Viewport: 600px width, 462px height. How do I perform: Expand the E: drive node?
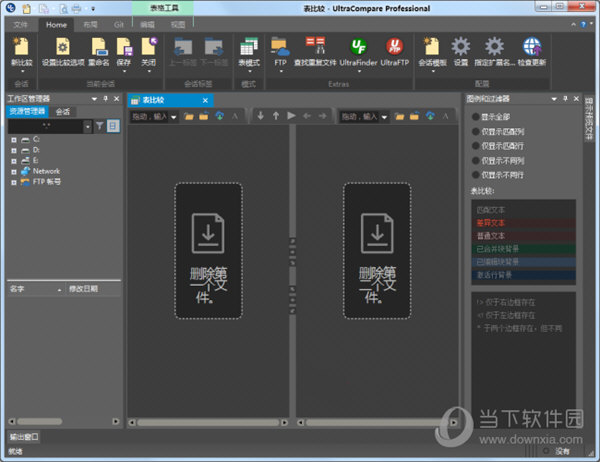(x=14, y=161)
